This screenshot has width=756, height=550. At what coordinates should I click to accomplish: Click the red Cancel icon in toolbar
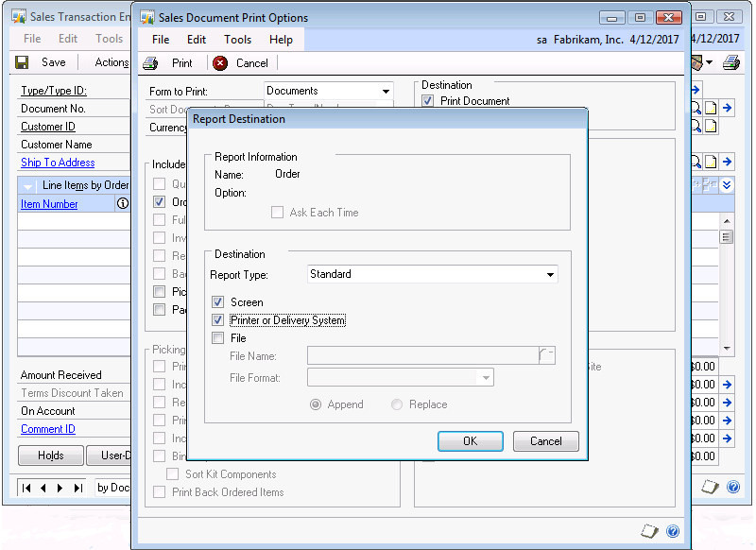(220, 63)
